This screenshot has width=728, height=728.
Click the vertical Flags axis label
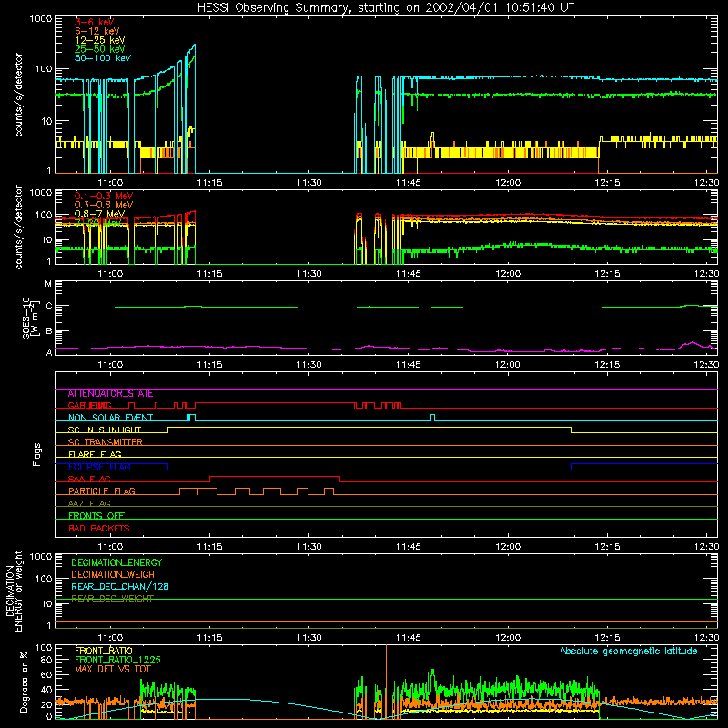point(36,454)
